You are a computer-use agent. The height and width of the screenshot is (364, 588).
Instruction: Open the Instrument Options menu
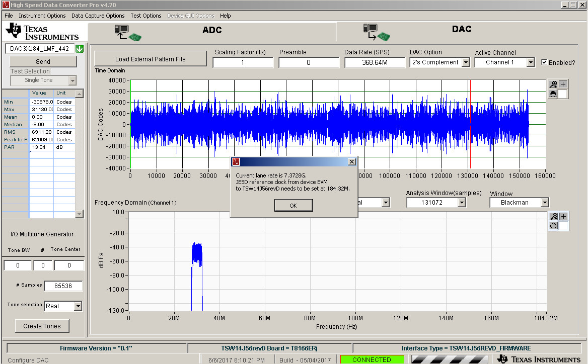(42, 16)
